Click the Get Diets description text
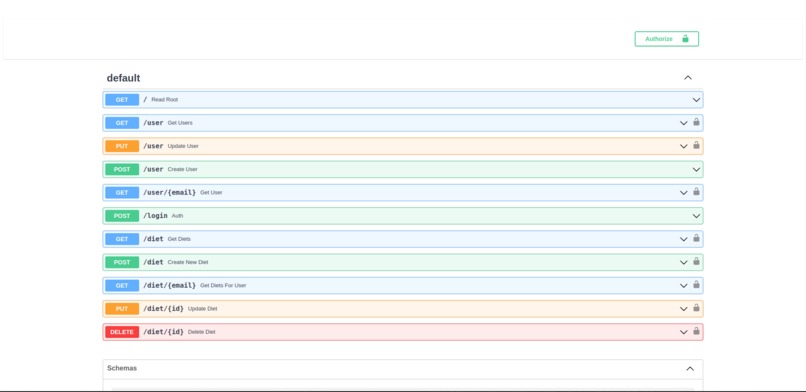Viewport: 806px width, 392px height. click(179, 239)
